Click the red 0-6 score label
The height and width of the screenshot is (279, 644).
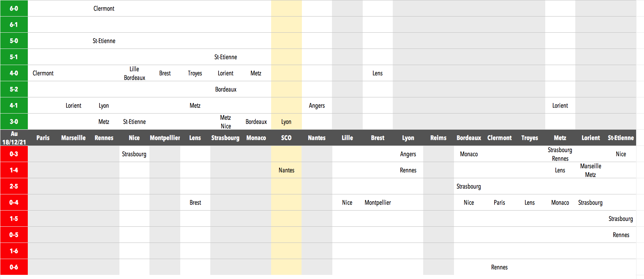click(x=14, y=267)
